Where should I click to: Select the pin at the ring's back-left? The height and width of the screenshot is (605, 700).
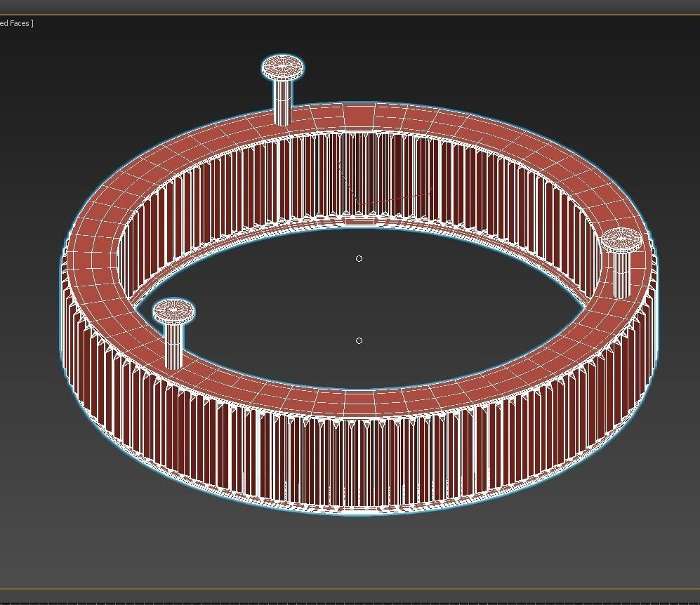point(282,90)
